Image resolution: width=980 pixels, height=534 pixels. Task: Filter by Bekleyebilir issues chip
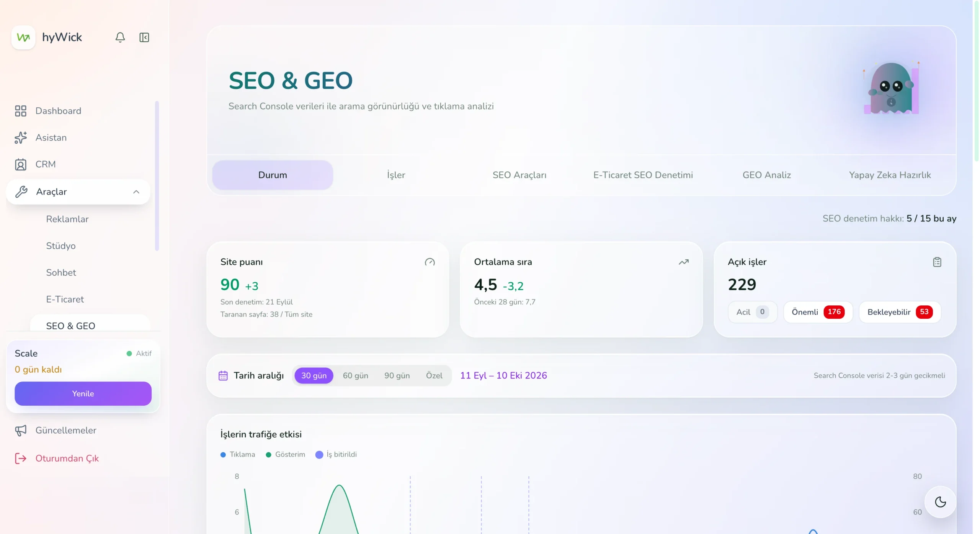(x=900, y=312)
